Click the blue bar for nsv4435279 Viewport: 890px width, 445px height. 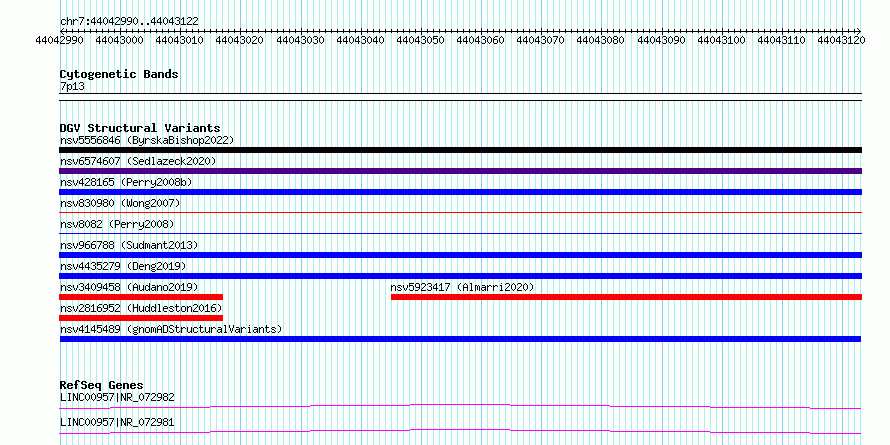pos(460,276)
